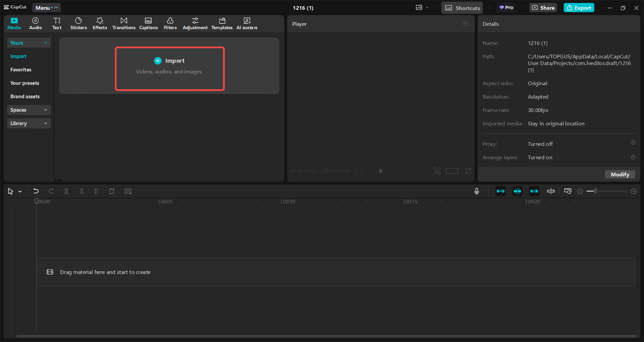Click the Export button
644x342 pixels.
(579, 8)
